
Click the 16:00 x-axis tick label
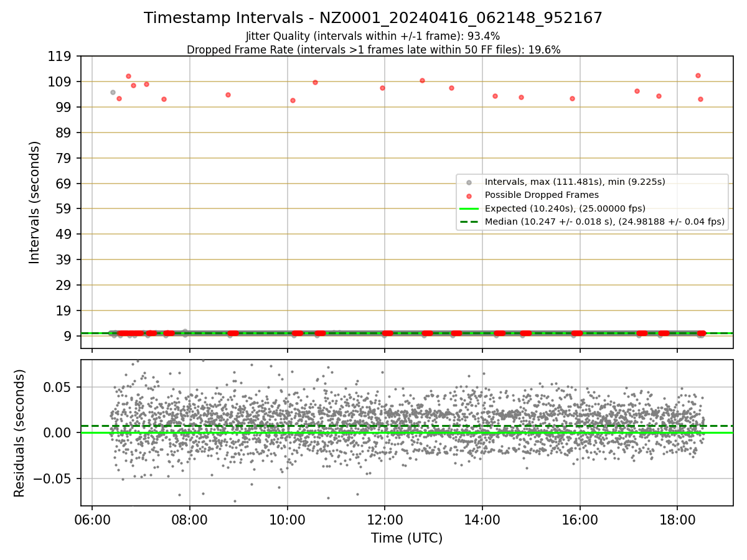point(580,519)
